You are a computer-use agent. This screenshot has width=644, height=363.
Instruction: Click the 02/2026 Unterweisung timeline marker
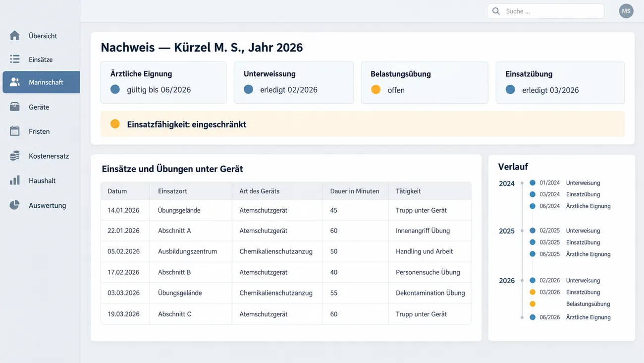(x=533, y=280)
